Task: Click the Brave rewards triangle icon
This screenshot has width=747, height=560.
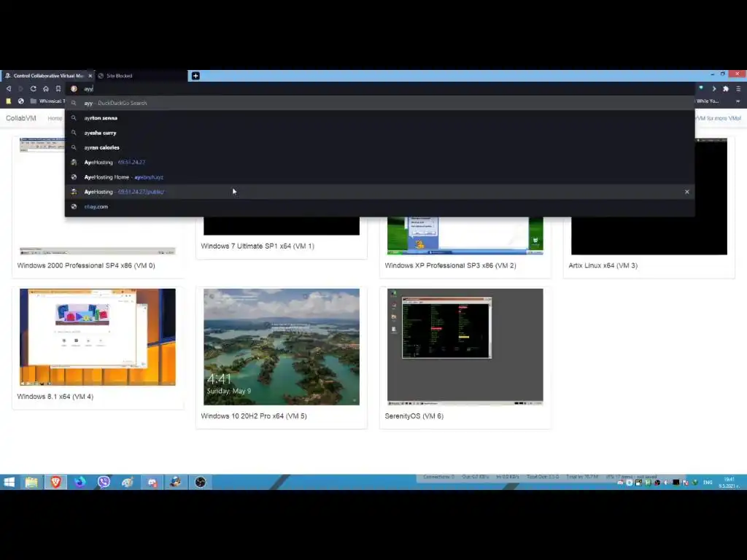Action: pos(701,88)
